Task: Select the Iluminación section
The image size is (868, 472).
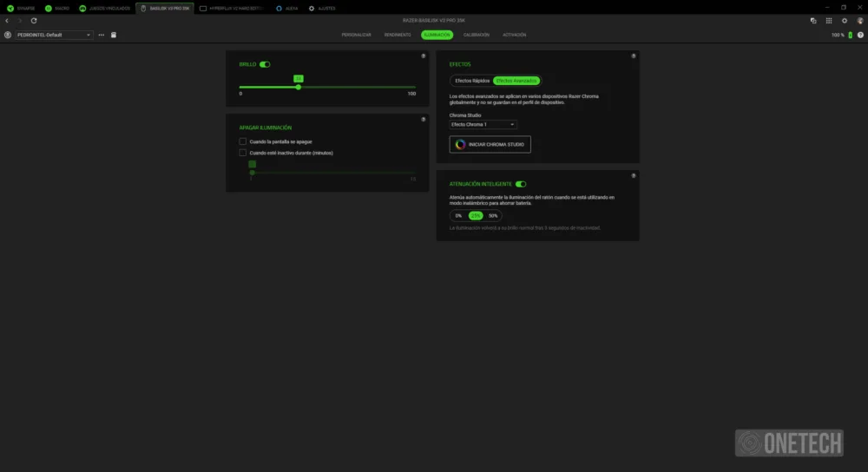Action: 437,35
